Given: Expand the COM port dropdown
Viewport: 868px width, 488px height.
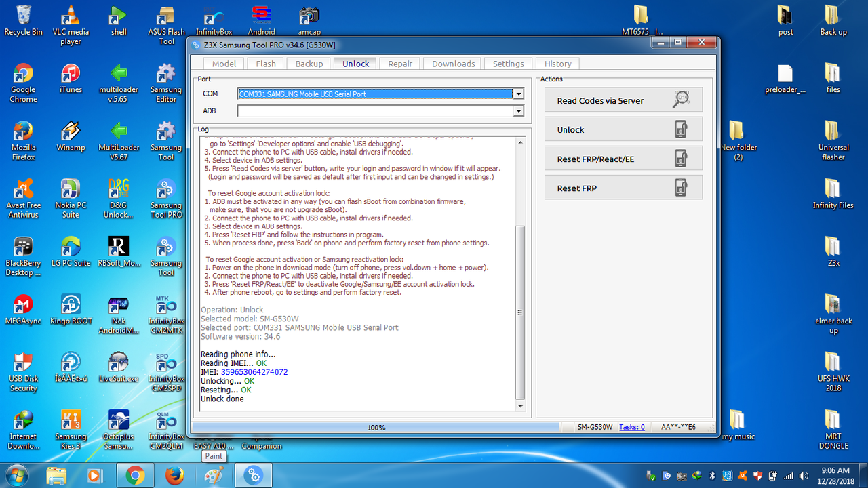Looking at the screenshot, I should pos(519,94).
